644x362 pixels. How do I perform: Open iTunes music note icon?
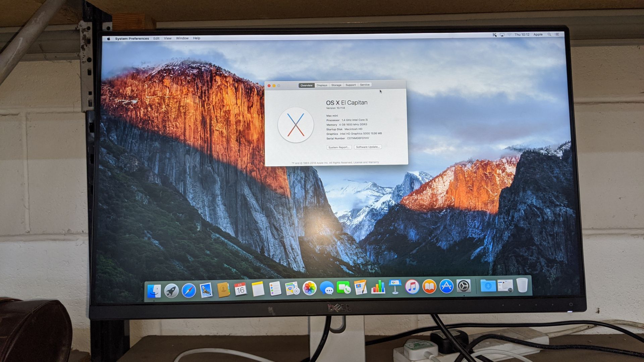[x=412, y=287]
